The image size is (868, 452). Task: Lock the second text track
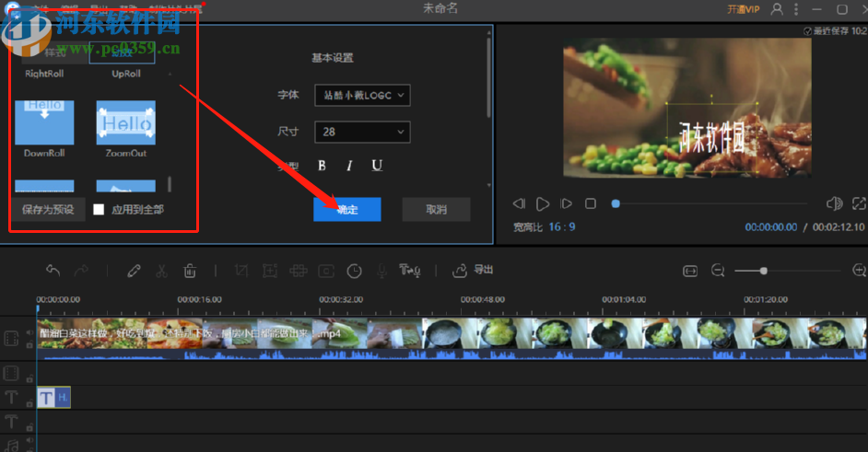click(29, 428)
